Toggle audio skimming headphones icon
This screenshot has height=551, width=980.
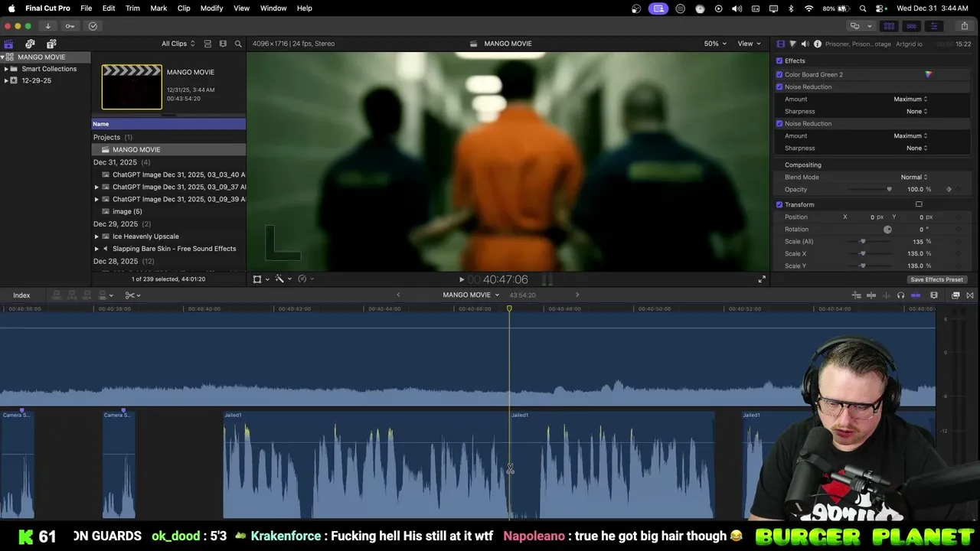900,295
